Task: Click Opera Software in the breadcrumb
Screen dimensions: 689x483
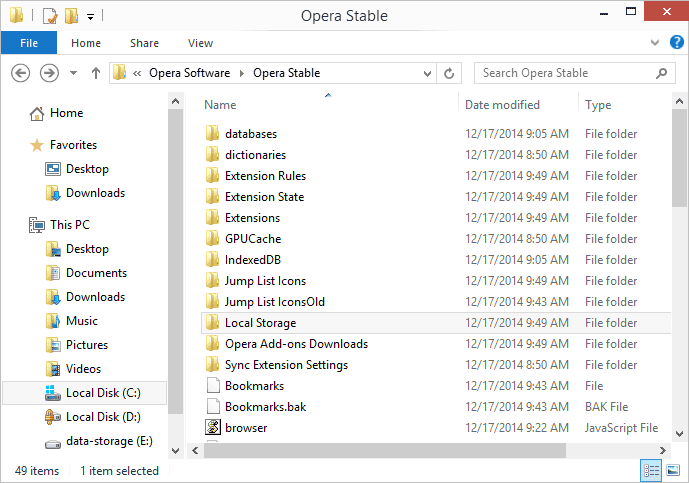Action: click(x=189, y=73)
